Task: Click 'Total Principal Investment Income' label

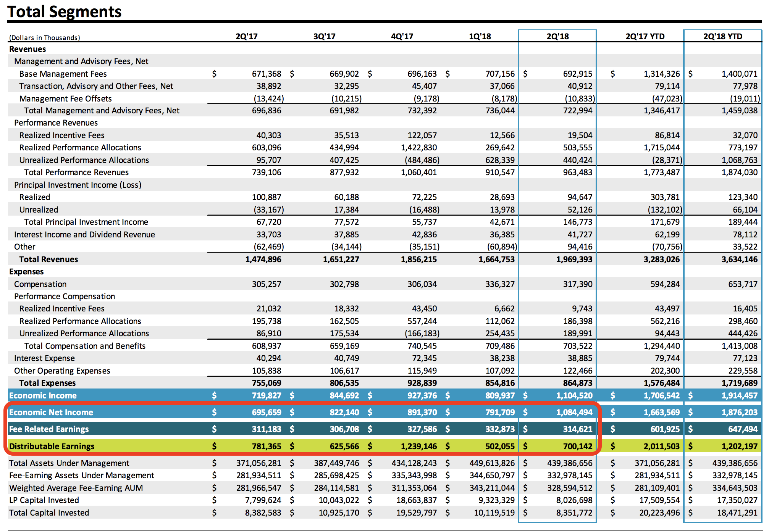Action: coord(86,222)
